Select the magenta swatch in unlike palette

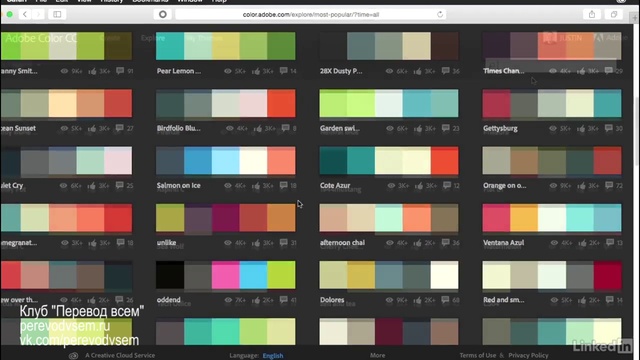(225, 218)
